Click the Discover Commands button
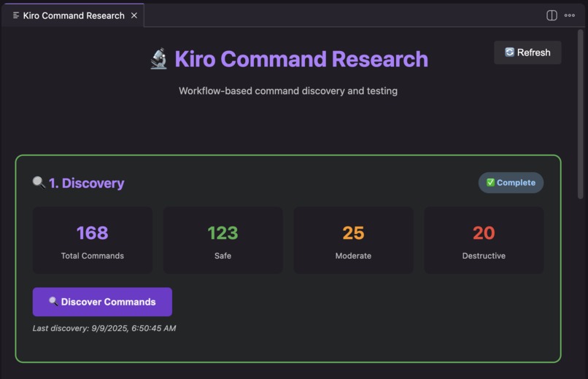Viewport: 588px width, 379px height. [102, 302]
